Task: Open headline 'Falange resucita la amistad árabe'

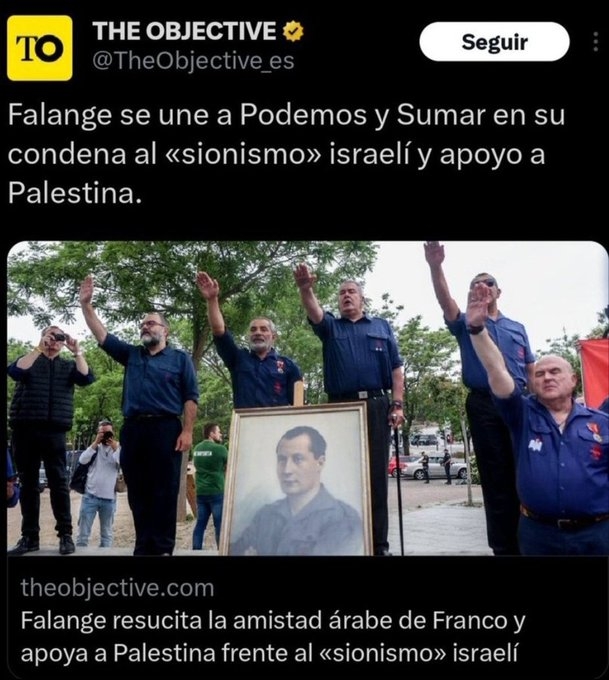Action: pyautogui.click(x=273, y=637)
